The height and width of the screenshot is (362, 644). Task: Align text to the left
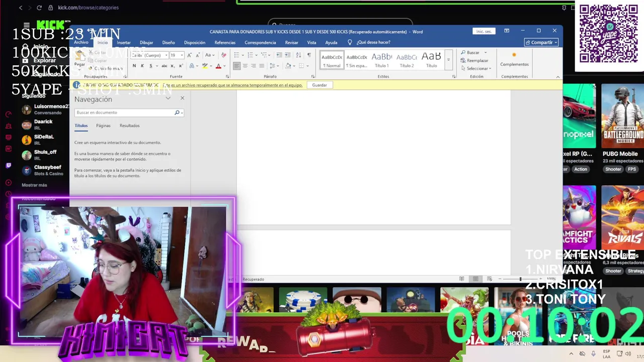(x=236, y=66)
